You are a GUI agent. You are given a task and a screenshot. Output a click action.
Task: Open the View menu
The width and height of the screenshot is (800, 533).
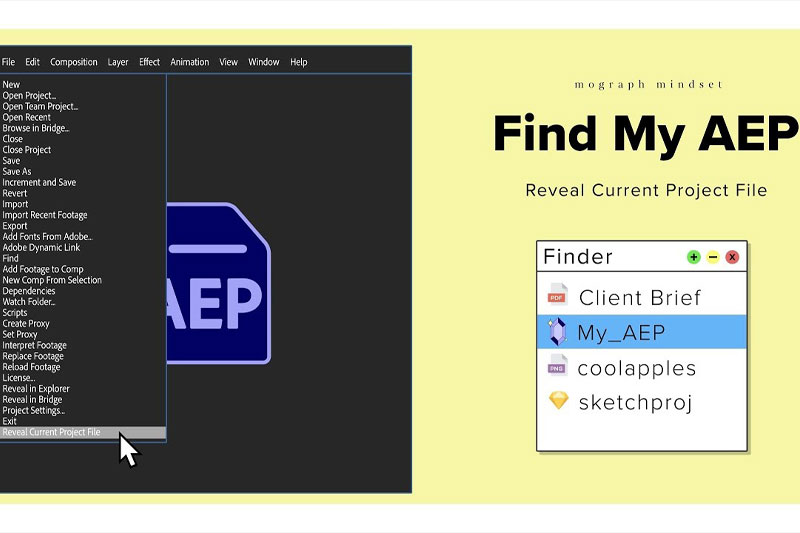[x=229, y=62]
